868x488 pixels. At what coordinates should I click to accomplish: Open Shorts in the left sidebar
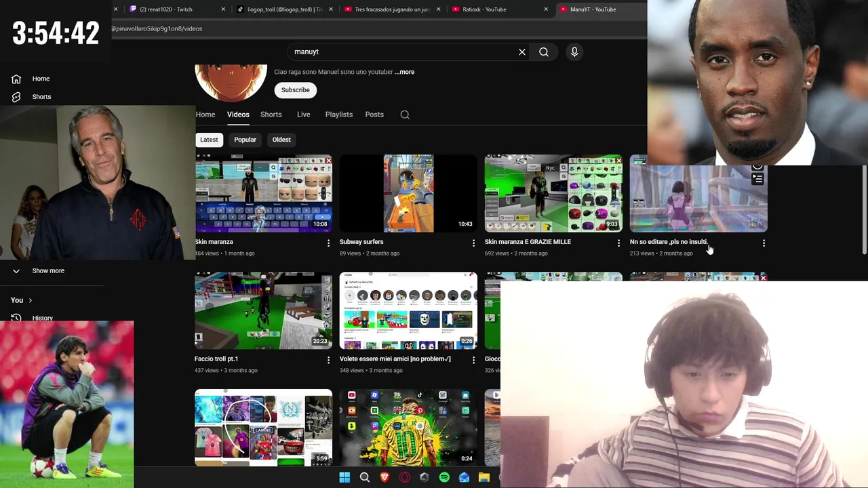pyautogui.click(x=41, y=97)
